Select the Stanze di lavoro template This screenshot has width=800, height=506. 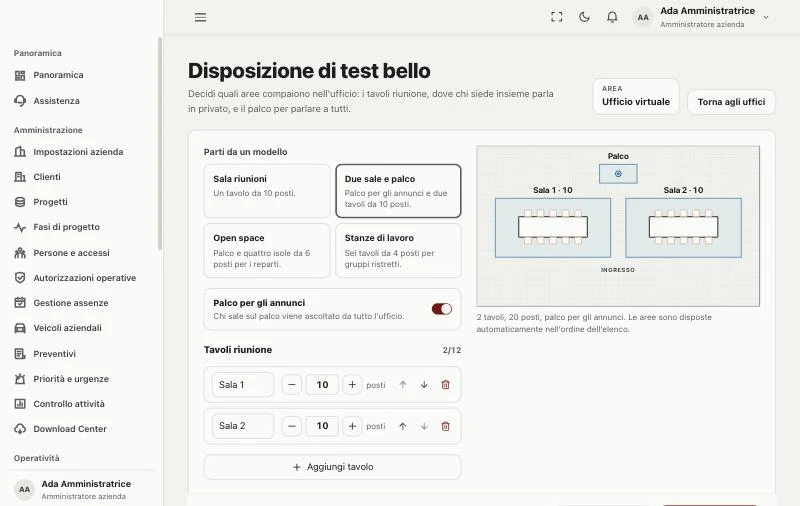click(x=398, y=250)
